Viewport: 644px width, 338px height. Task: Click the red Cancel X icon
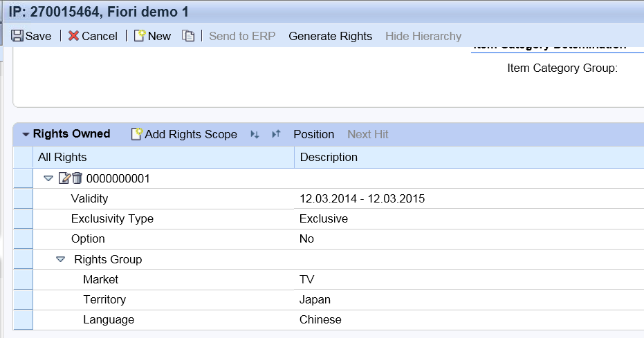[73, 36]
